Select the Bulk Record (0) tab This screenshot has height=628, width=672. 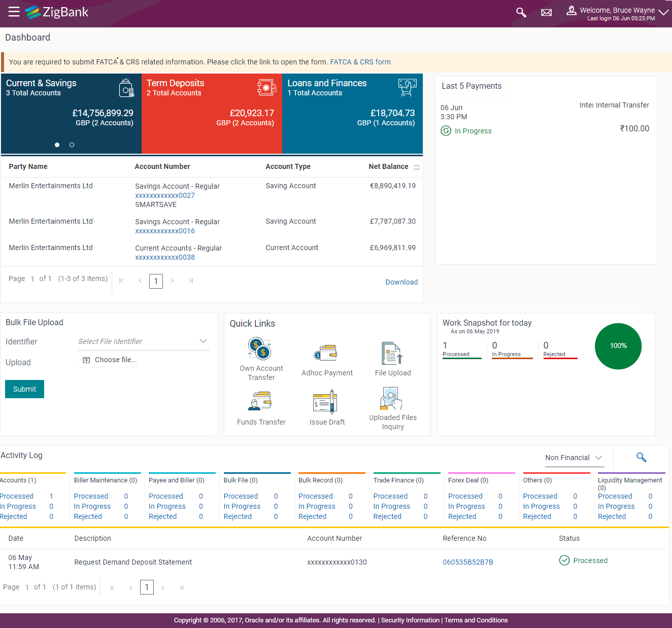[x=320, y=480]
